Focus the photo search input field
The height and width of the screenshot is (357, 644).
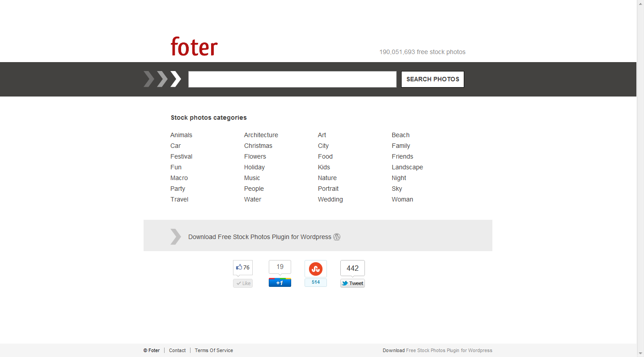(x=292, y=79)
